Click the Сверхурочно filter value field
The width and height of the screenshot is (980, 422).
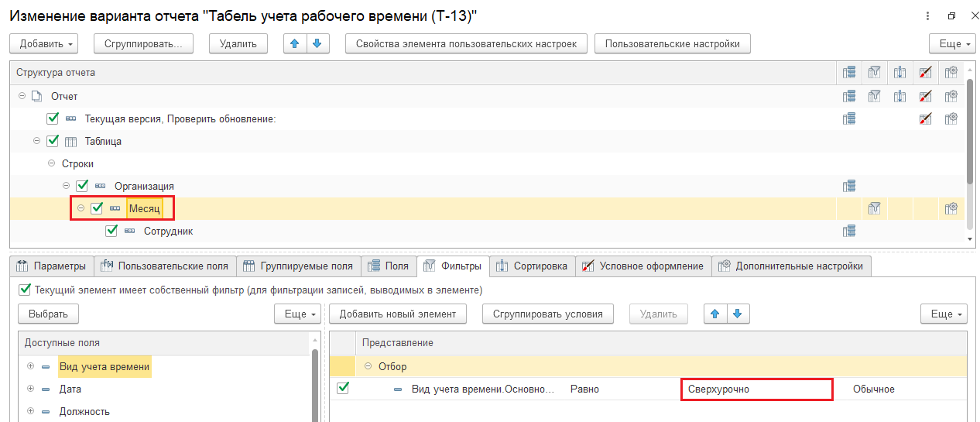[756, 389]
